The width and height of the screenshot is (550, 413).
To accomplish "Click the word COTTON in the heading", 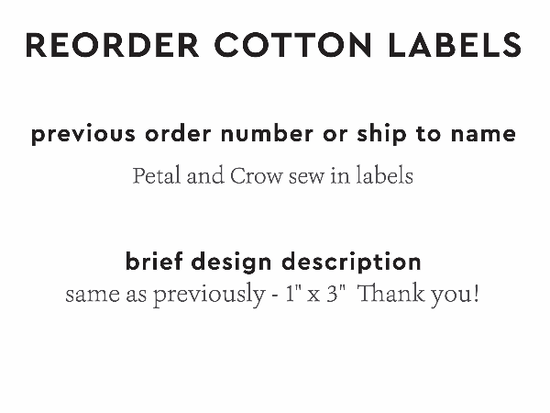I will (x=293, y=45).
